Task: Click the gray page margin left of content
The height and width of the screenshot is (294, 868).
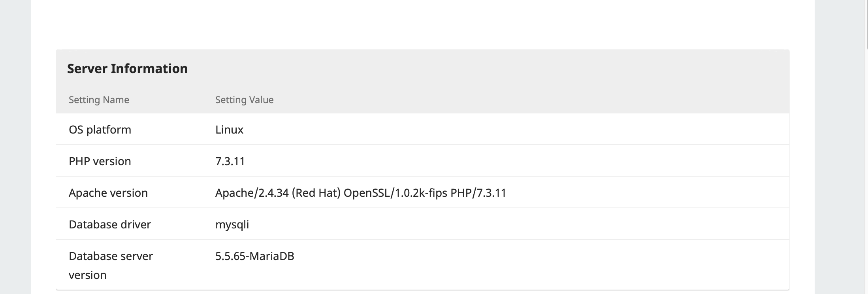Action: [15, 147]
